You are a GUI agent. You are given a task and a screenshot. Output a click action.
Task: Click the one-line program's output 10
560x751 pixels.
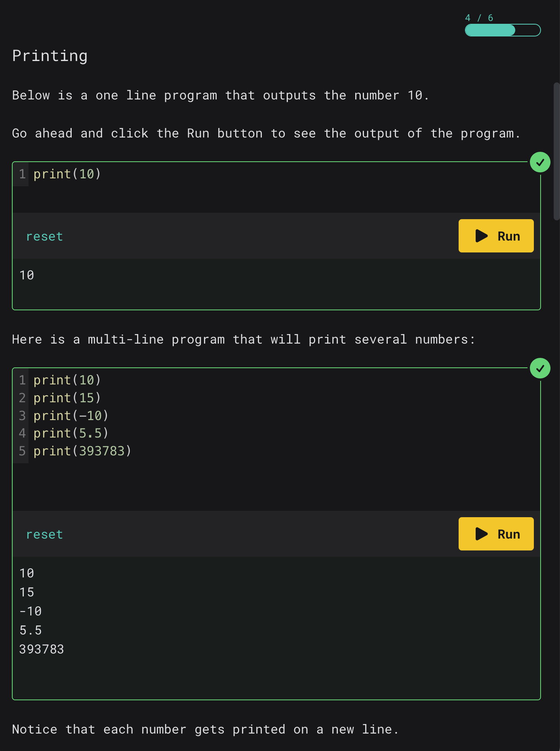coord(27,275)
